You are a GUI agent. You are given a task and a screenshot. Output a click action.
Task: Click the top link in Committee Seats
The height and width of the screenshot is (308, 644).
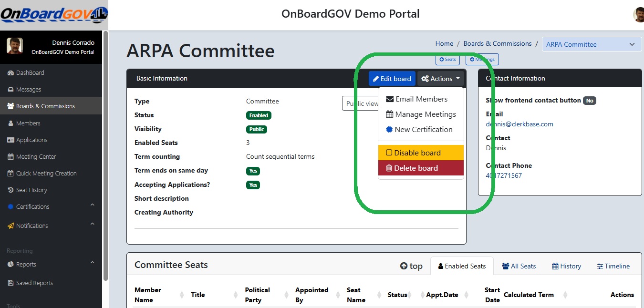click(x=411, y=266)
